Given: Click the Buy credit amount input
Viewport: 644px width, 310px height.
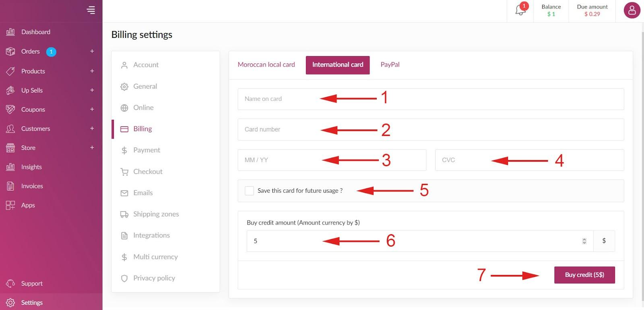Looking at the screenshot, I should pyautogui.click(x=420, y=241).
